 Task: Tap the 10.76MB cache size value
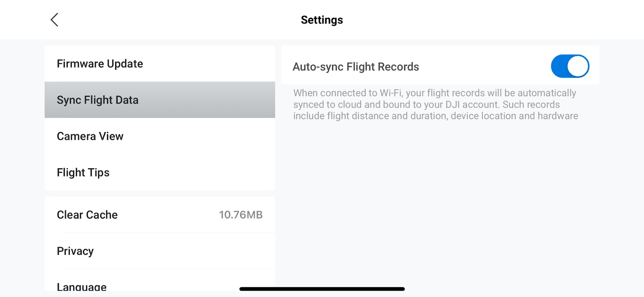pos(240,214)
